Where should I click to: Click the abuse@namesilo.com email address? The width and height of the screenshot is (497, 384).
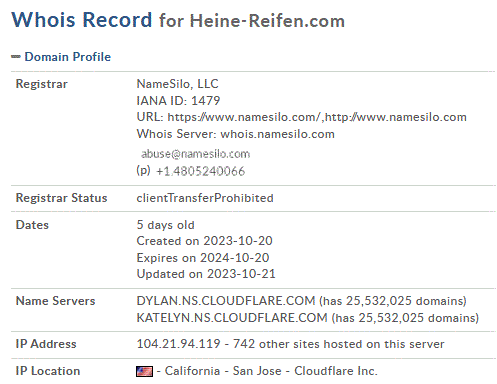coord(195,154)
